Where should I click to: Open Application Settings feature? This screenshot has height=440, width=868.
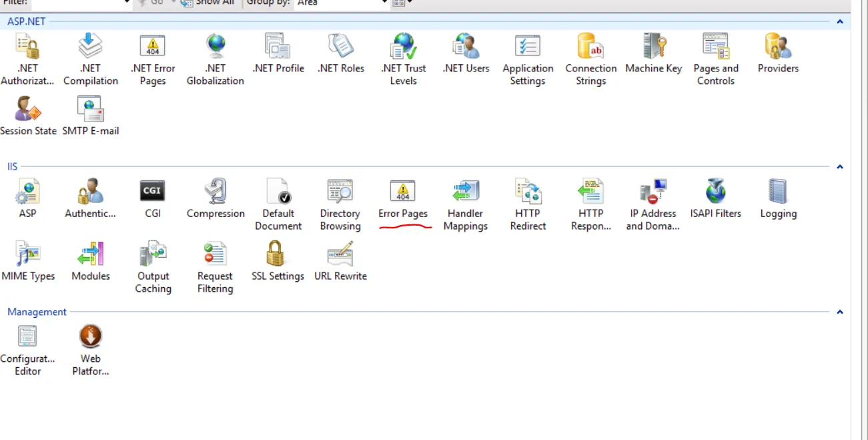click(x=528, y=59)
